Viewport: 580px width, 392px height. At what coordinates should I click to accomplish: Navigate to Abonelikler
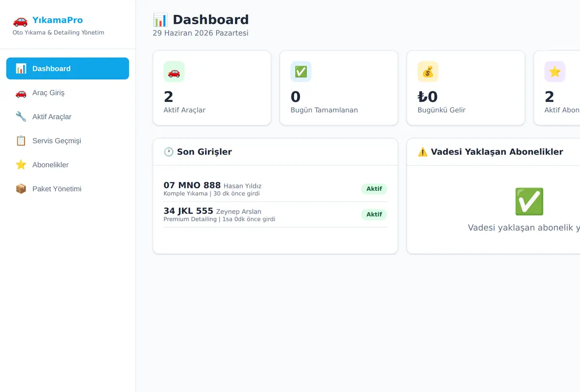point(68,165)
